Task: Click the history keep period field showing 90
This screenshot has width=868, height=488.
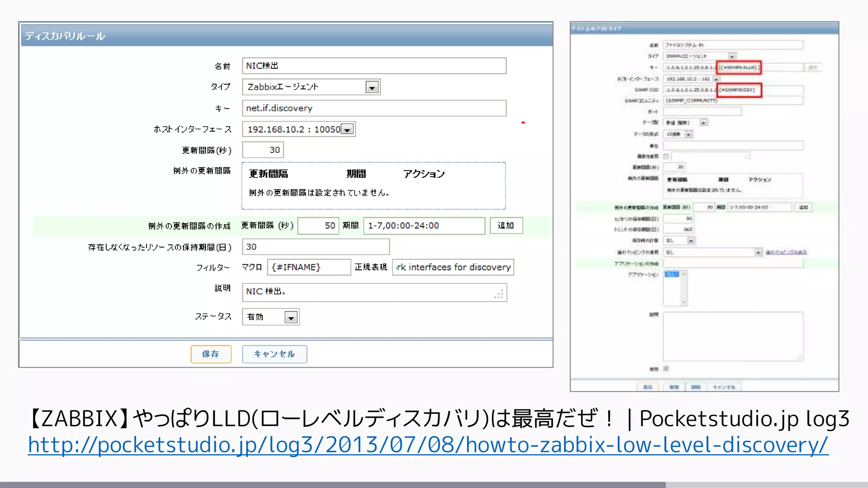Action: tap(679, 218)
